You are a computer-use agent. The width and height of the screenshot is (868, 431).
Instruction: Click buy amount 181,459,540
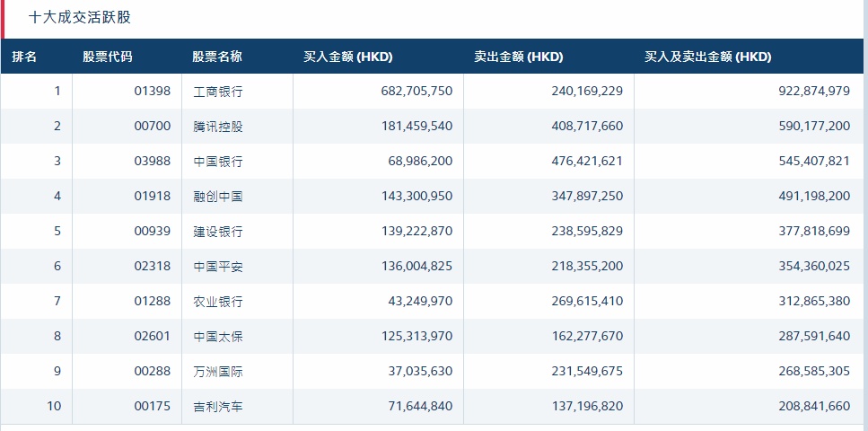pyautogui.click(x=416, y=126)
